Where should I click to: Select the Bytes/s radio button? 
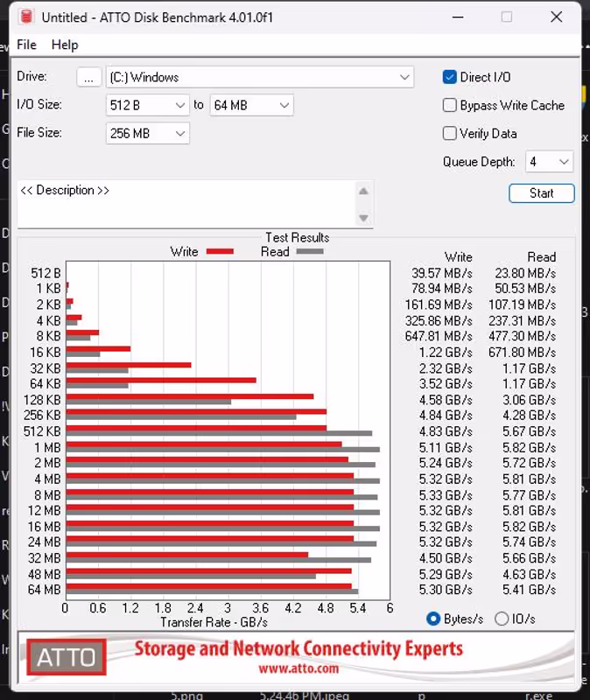433,619
